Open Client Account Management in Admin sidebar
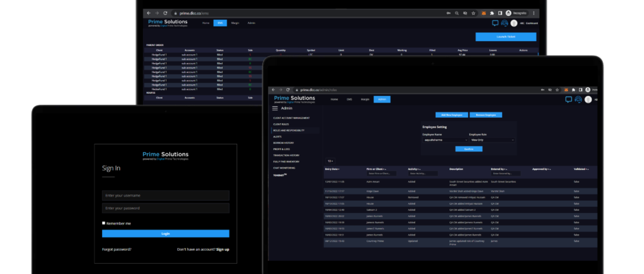 (292, 118)
